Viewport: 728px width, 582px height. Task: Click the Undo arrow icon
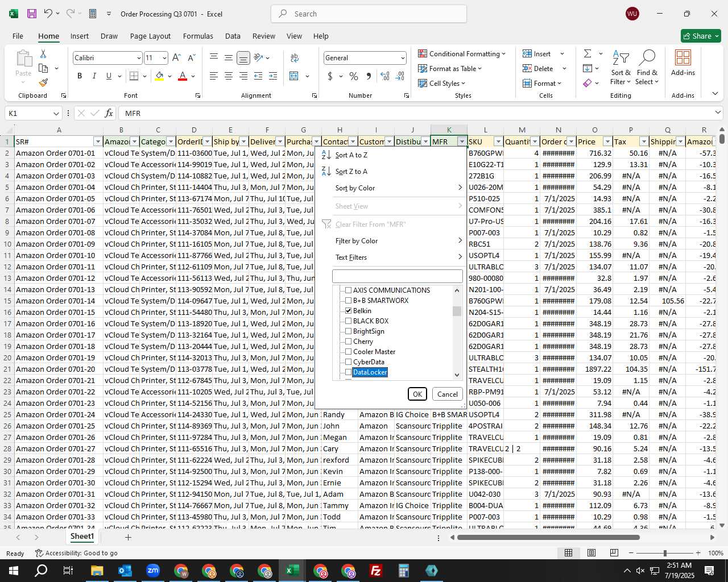click(48, 14)
